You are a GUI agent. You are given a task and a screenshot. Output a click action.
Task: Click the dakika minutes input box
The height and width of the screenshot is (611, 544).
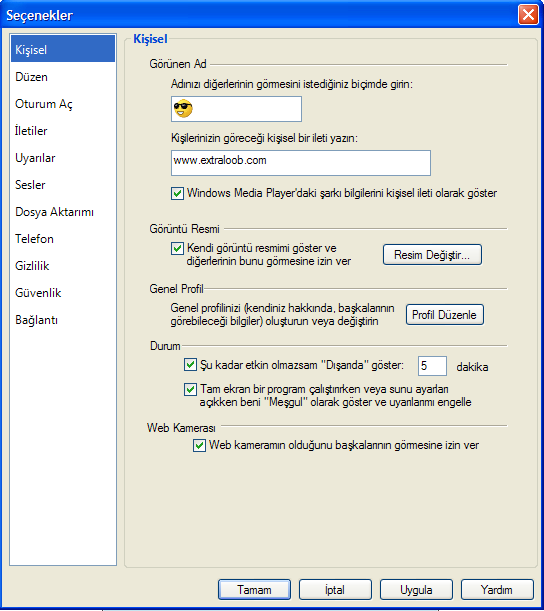point(432,366)
